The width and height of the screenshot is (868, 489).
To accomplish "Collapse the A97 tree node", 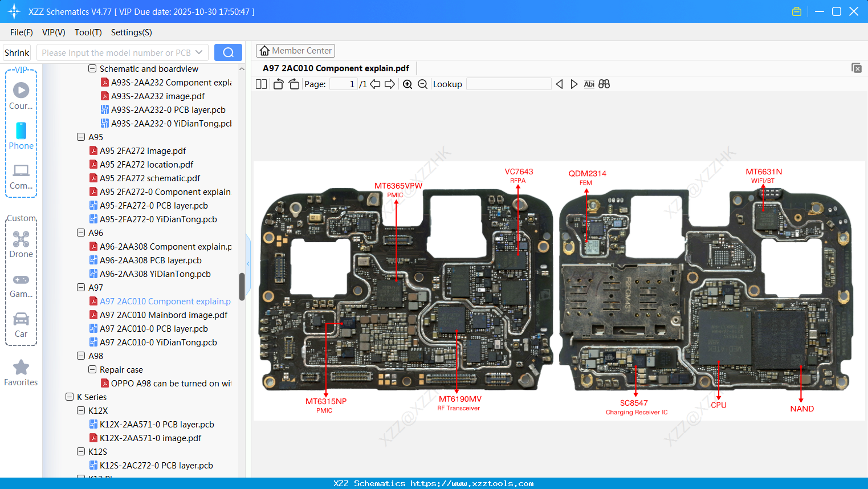I will (80, 287).
